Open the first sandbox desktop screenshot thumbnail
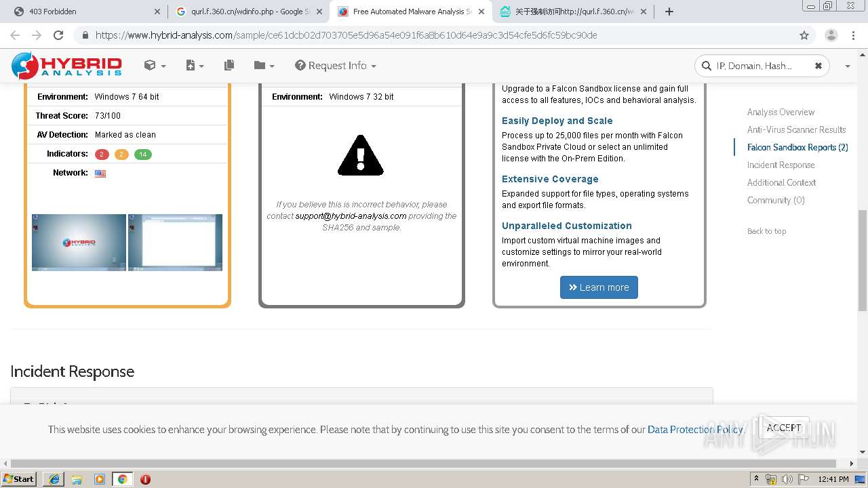The height and width of the screenshot is (488, 868). click(79, 243)
